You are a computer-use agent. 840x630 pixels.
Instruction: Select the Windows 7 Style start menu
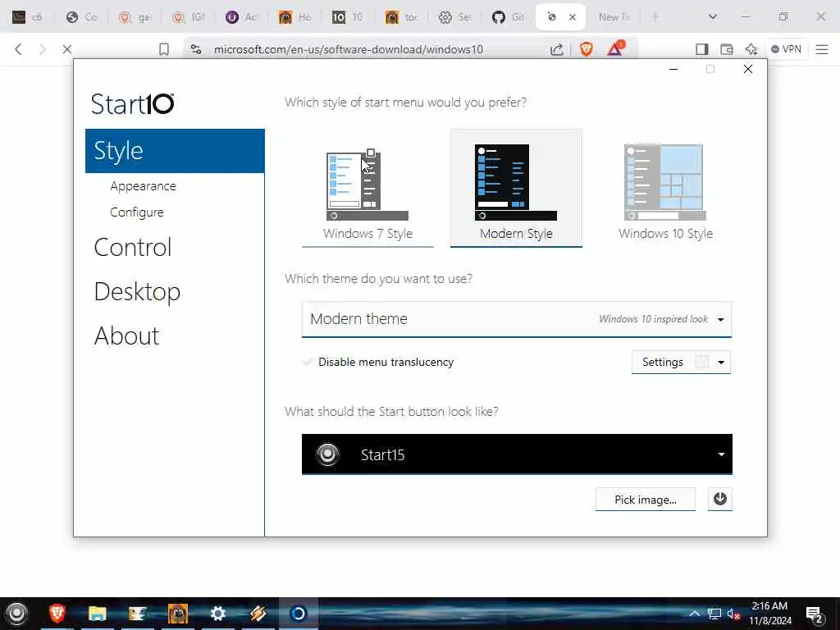(x=367, y=188)
